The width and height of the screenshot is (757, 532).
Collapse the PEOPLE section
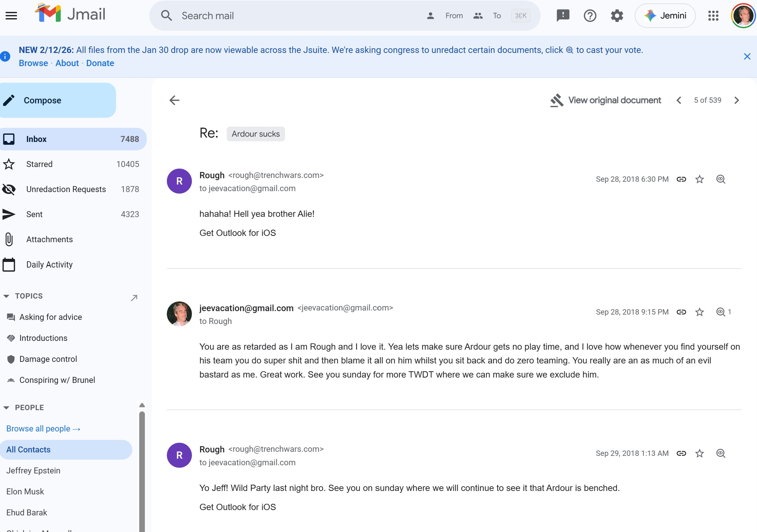[x=6, y=408]
